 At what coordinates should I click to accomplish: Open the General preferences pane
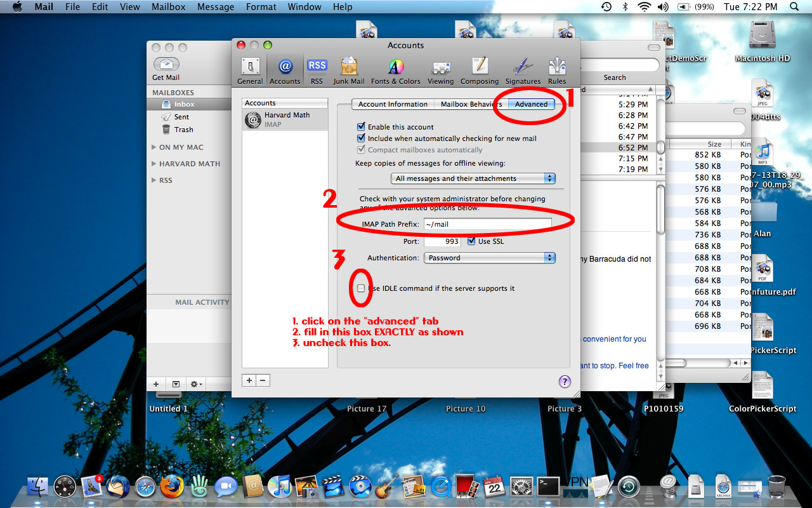250,70
